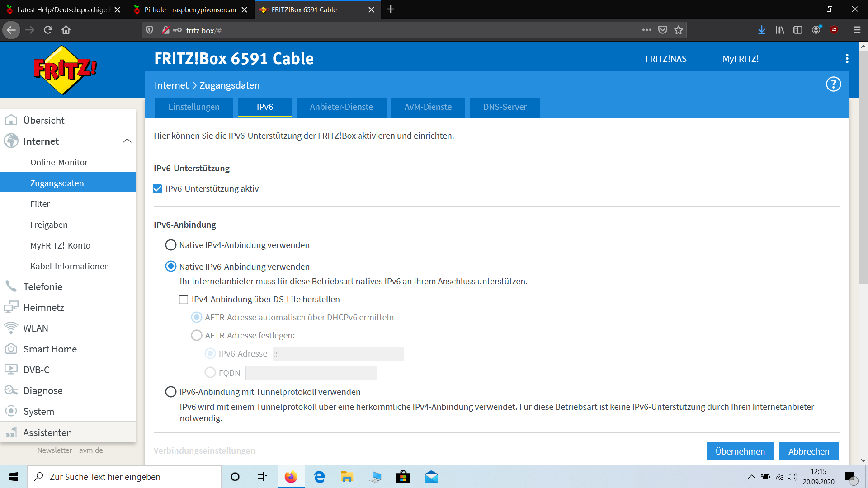Select the IPv6-Adresse radio option

210,353
